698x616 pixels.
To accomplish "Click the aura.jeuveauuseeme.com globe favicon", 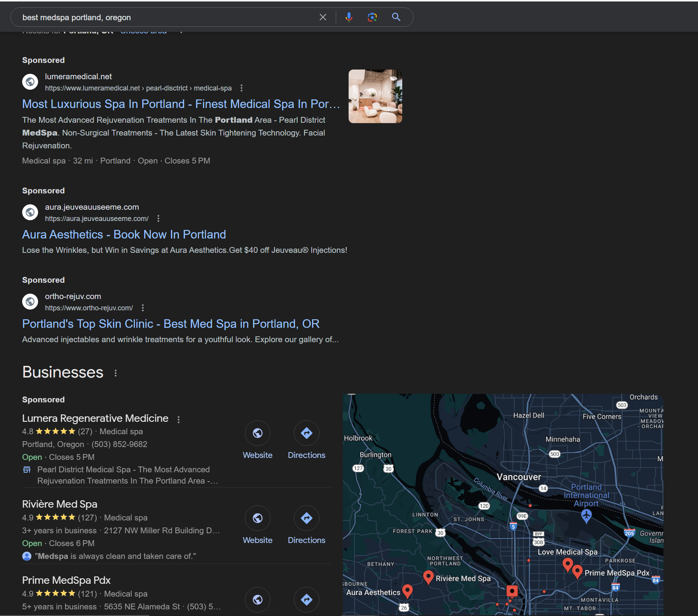I will tap(30, 212).
